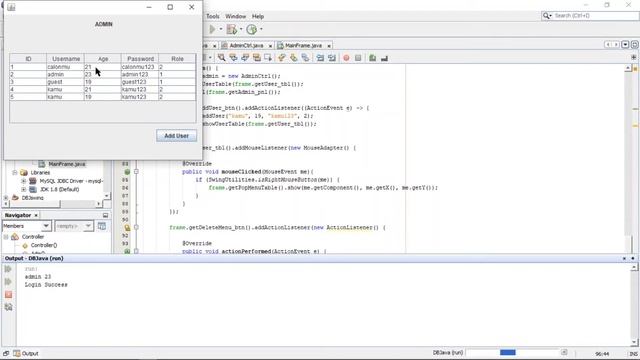Click lightbulb hint on getDeleteMenu_btn line
This screenshot has height=360, width=640.
127,228
